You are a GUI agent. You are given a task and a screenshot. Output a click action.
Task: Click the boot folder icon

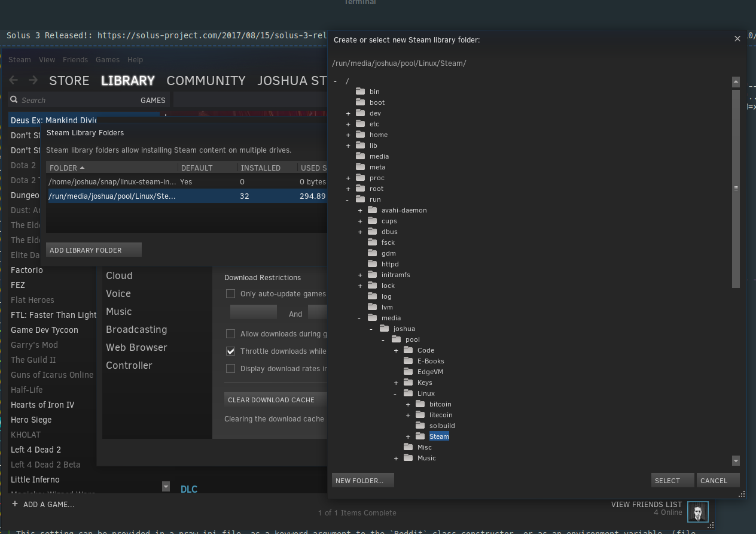[x=360, y=102]
